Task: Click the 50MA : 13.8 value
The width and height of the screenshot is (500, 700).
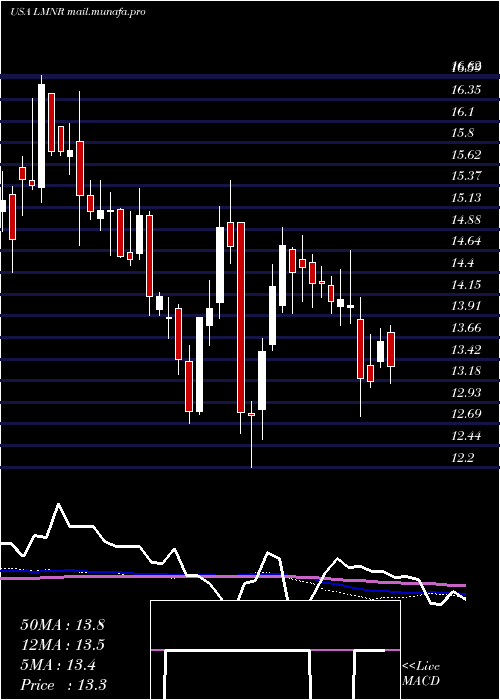Action: [x=62, y=625]
